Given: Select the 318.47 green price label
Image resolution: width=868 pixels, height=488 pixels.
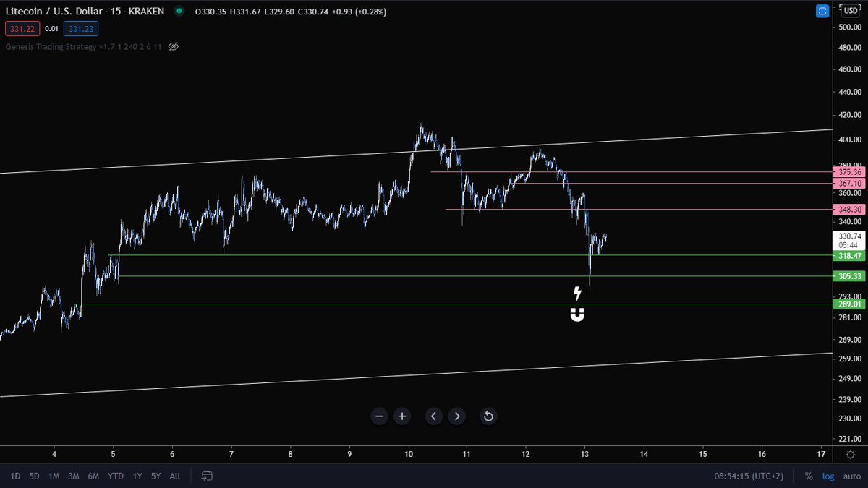Looking at the screenshot, I should tap(850, 256).
